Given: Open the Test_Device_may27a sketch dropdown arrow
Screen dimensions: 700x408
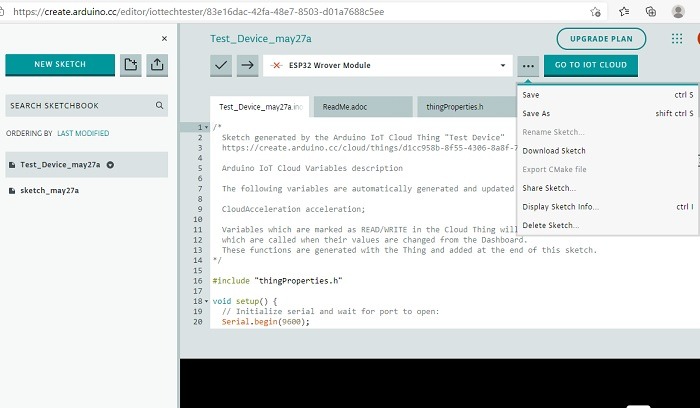Looking at the screenshot, I should point(110,165).
